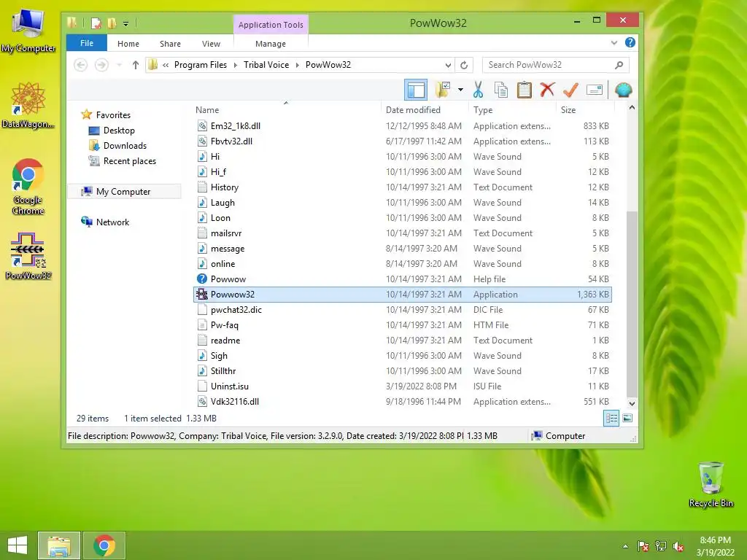This screenshot has width=747, height=560.
Task: Select the Powwow help file icon
Action: (202, 279)
